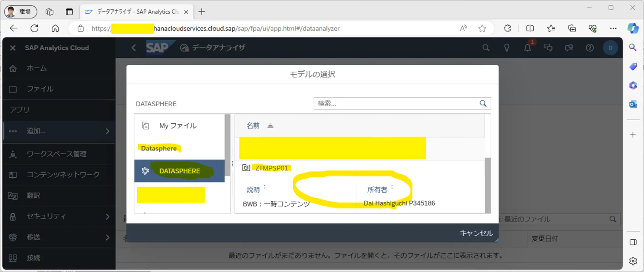Click the SAP logo
Image resolution: width=644 pixels, height=272 pixels.
point(160,47)
